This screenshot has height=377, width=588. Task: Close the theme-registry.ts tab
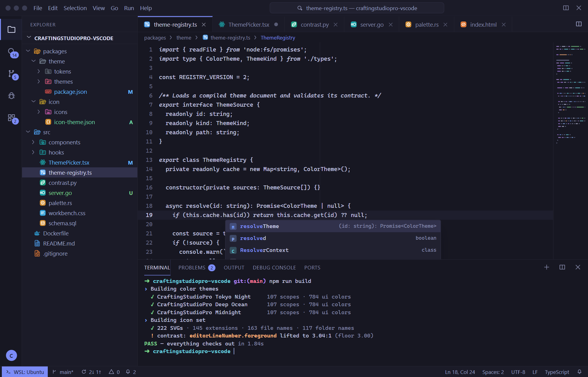coord(204,25)
